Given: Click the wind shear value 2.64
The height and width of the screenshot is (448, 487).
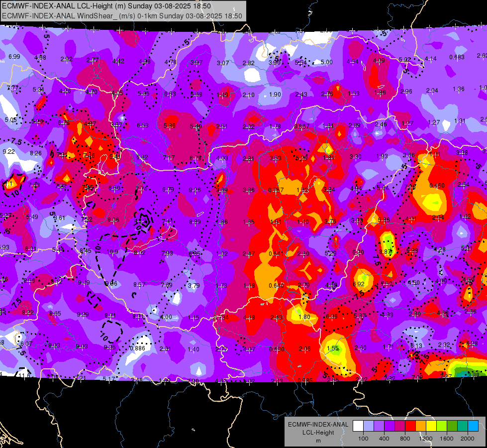Looking at the screenshot, I should (x=438, y=218).
